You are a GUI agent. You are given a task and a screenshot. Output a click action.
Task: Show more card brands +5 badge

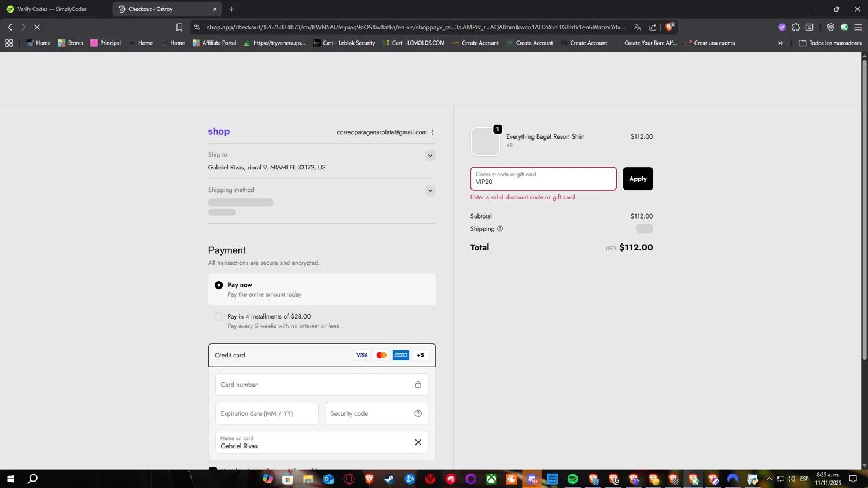[x=420, y=356]
